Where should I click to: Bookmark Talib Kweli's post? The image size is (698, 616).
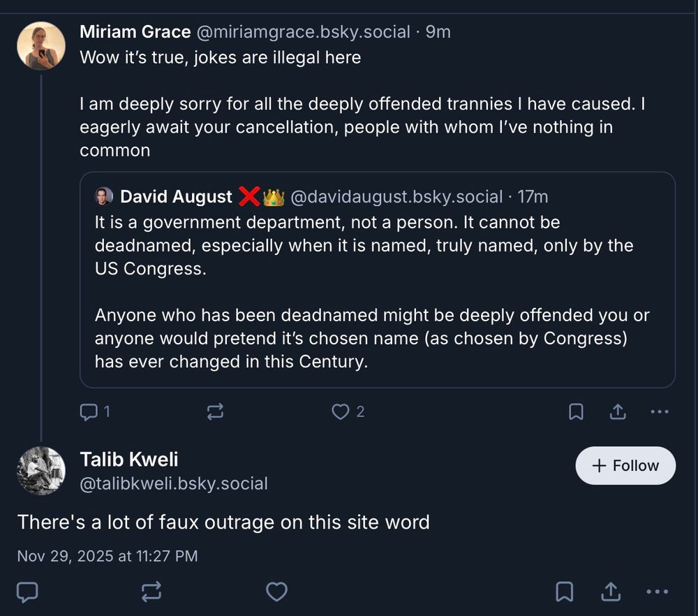coord(564,592)
